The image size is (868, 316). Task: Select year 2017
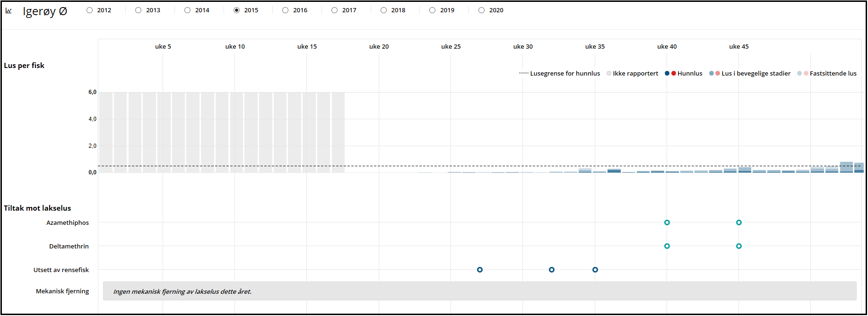click(x=335, y=10)
